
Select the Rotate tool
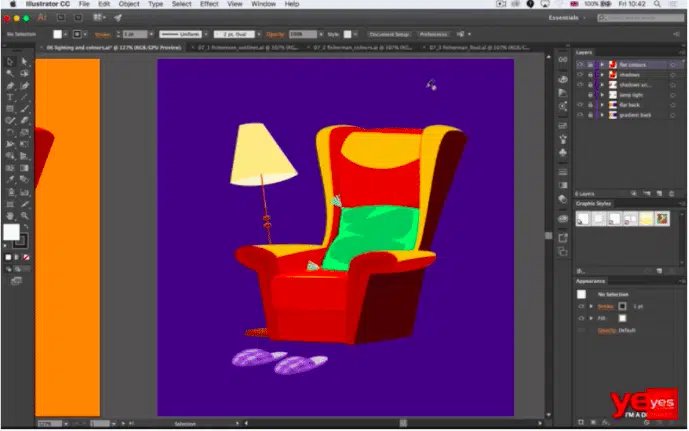tap(10, 133)
